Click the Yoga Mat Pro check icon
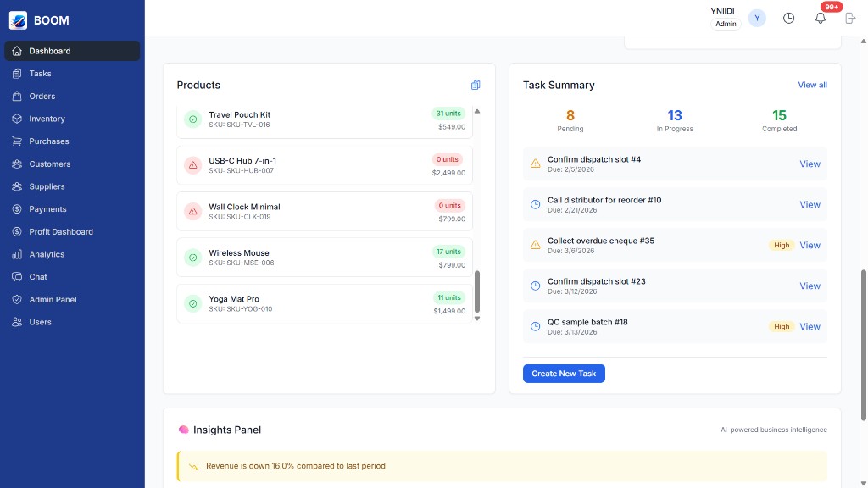 coord(192,303)
